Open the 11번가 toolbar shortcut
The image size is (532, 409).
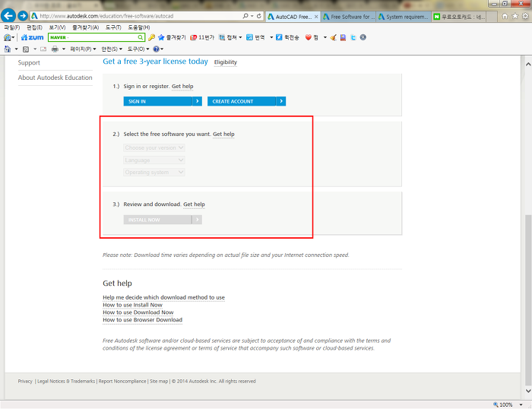pyautogui.click(x=202, y=37)
